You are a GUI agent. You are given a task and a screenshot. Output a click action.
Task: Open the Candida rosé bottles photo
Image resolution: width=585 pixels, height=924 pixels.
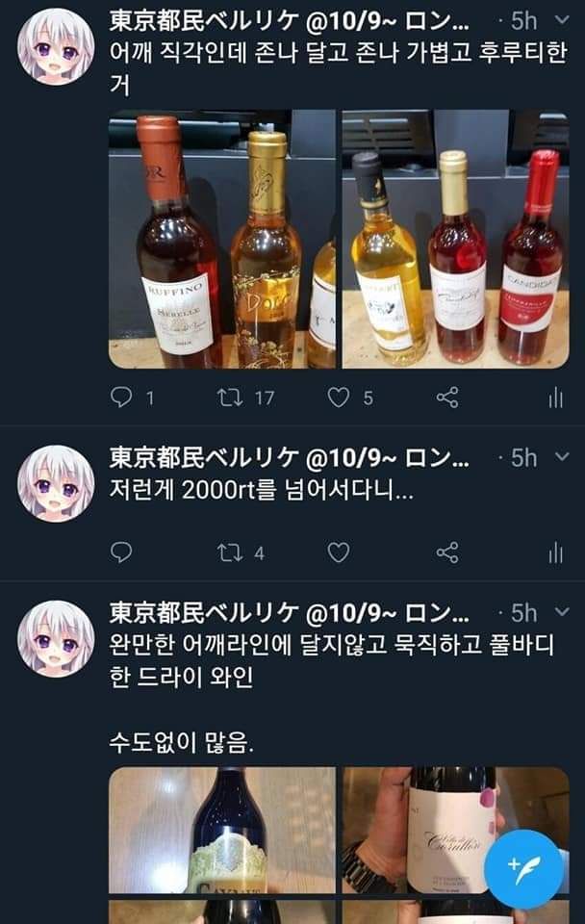tap(455, 240)
